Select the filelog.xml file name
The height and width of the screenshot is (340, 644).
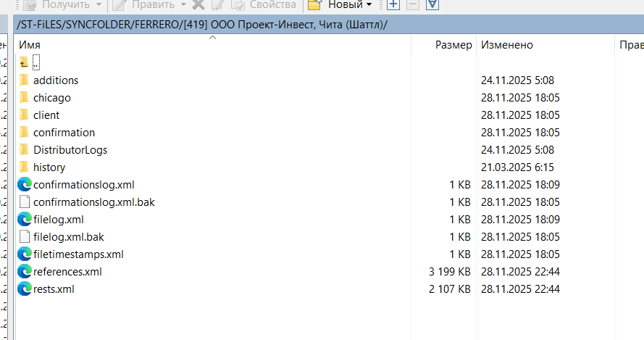(x=59, y=220)
